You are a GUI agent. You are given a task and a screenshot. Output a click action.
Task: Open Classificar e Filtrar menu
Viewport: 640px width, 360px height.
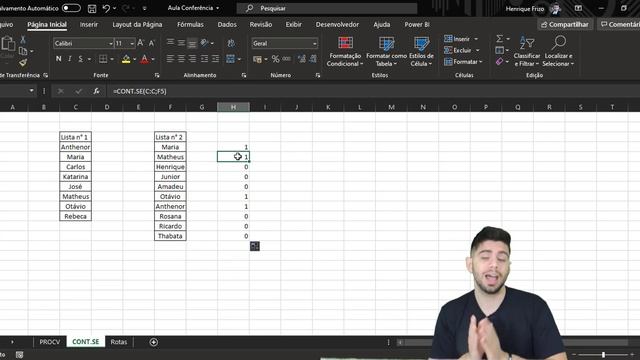527,51
